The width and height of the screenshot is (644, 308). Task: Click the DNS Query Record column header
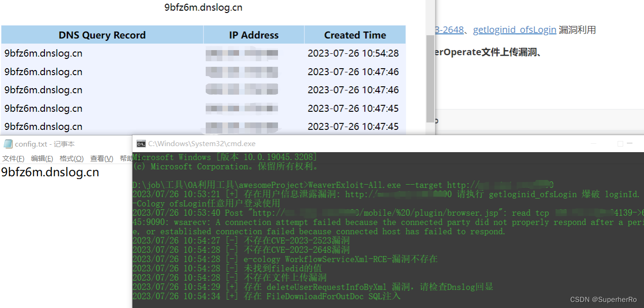(x=102, y=35)
